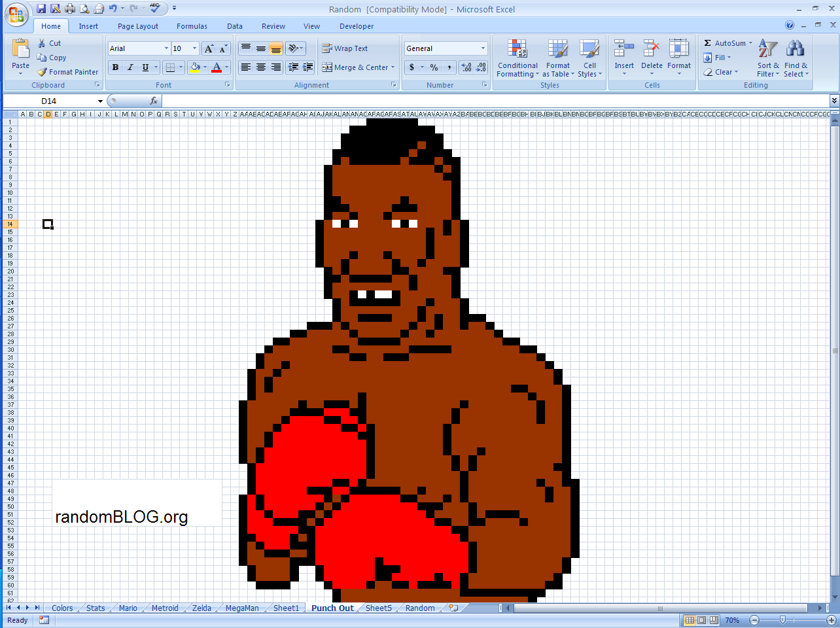Click the Fill button in Editing group
Screen dimensions: 840x628
(718, 58)
